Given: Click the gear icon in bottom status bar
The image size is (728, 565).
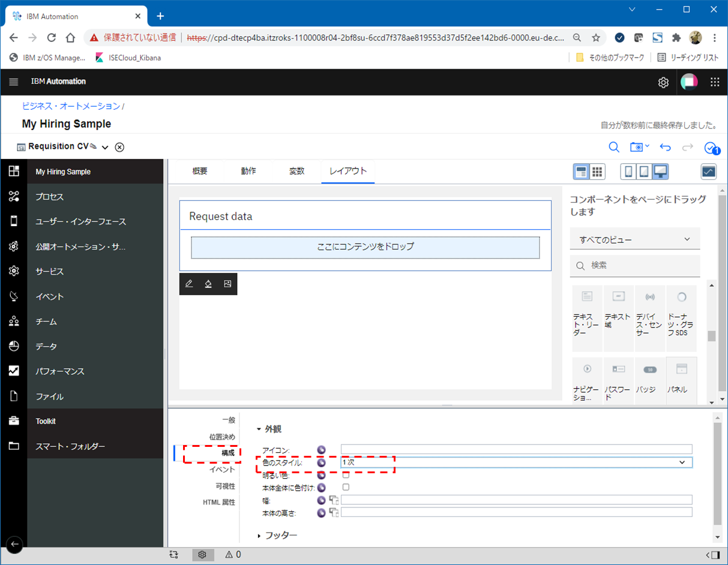Looking at the screenshot, I should pos(202,555).
